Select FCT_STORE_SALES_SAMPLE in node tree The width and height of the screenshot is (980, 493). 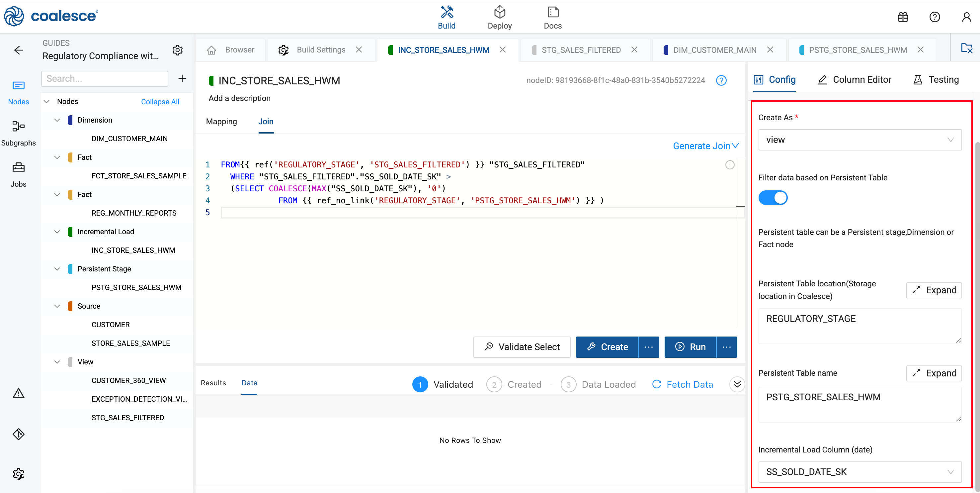[139, 176]
